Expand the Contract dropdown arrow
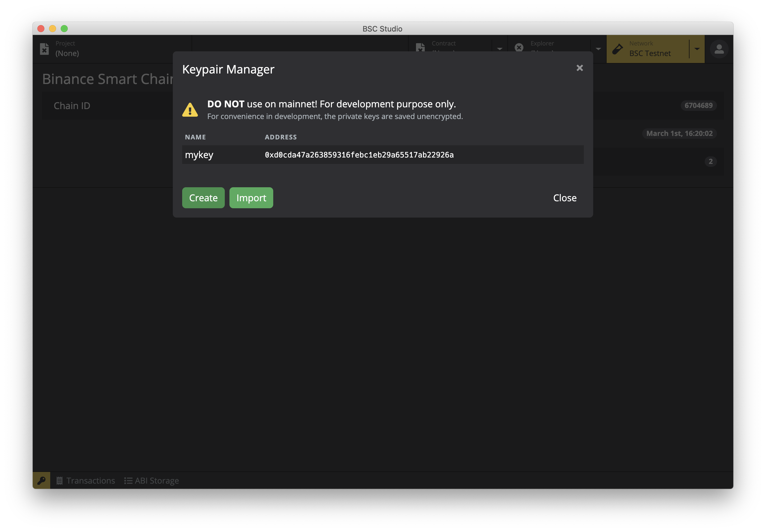 499,49
